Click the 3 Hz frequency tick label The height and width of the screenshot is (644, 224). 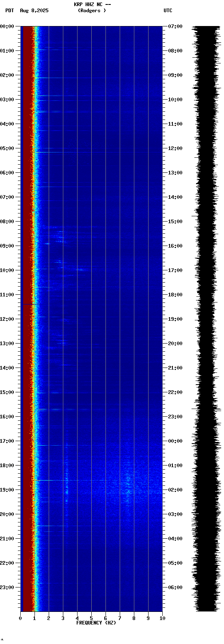pyautogui.click(x=63, y=618)
